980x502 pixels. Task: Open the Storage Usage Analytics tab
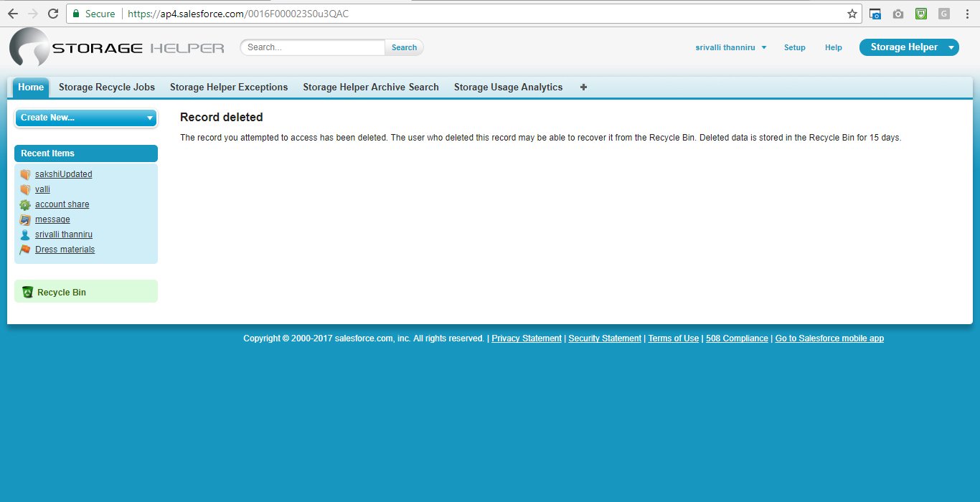[509, 87]
